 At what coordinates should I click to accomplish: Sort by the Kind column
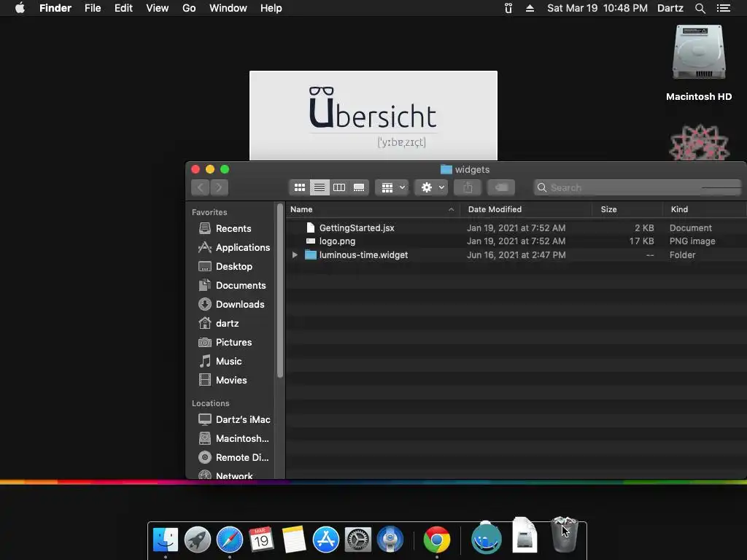point(705,209)
